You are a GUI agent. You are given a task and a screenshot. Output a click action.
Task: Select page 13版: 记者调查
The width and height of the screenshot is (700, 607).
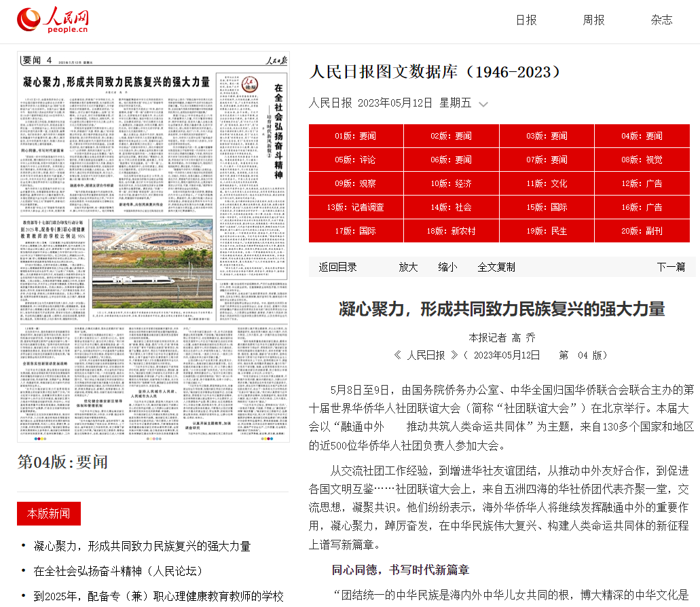(x=356, y=207)
